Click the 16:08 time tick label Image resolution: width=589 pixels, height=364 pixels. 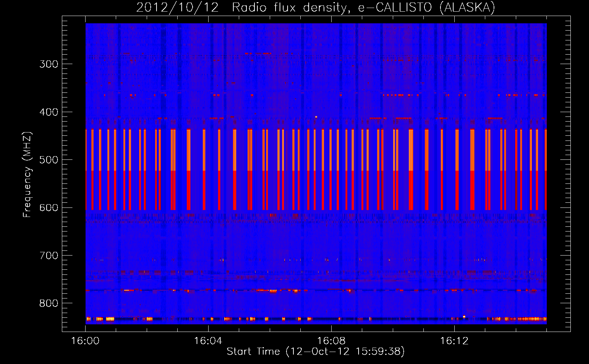click(x=331, y=341)
